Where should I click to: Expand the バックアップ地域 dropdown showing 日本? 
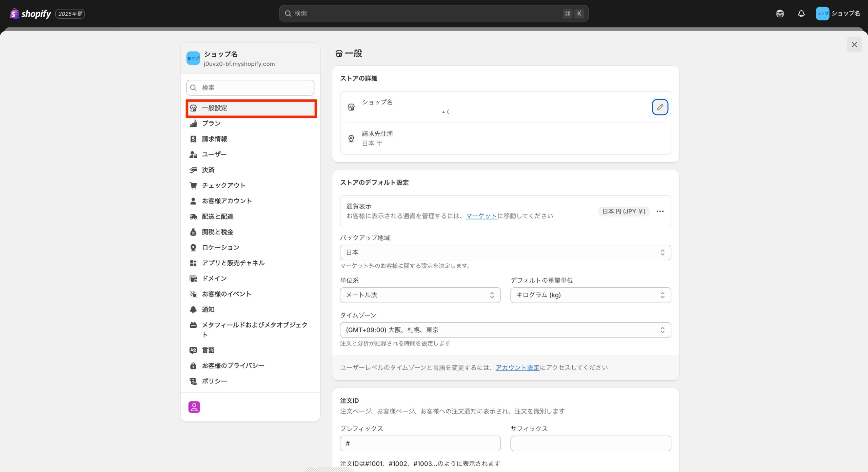[505, 252]
